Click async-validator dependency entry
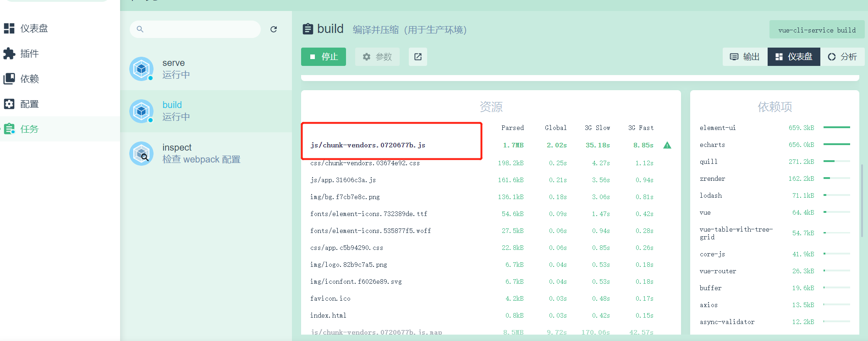Viewport: 868px width, 341px height. (x=775, y=322)
